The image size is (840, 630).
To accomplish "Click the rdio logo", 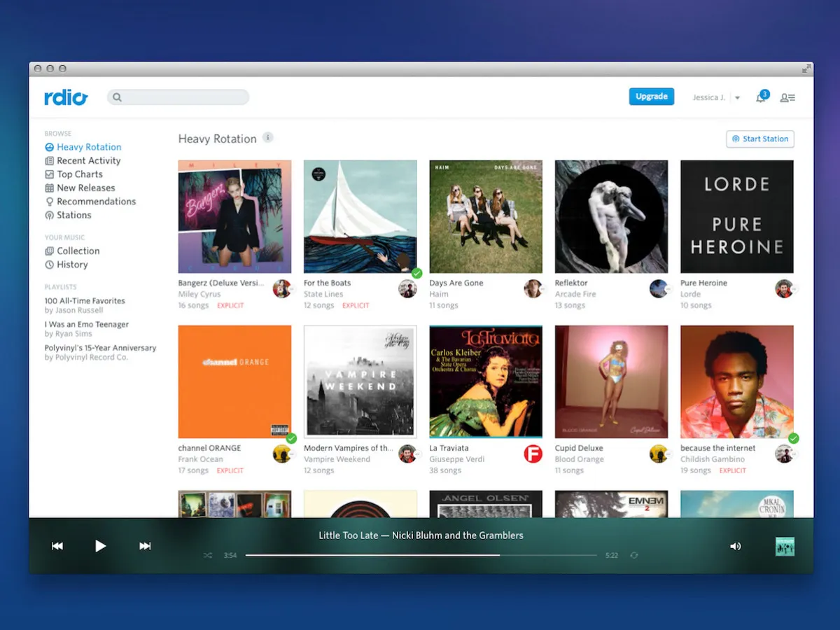I will tap(66, 98).
